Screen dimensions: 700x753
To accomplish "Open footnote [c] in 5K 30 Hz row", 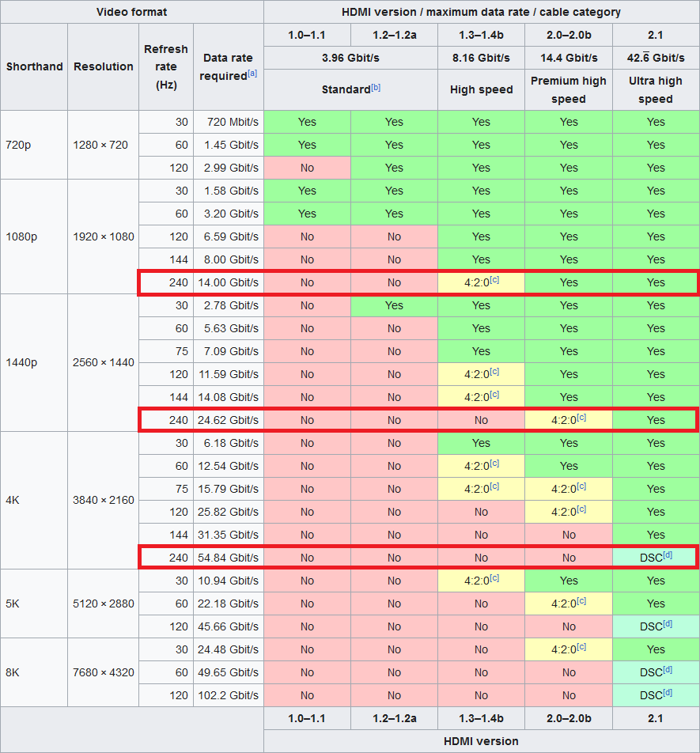I will point(494,577).
